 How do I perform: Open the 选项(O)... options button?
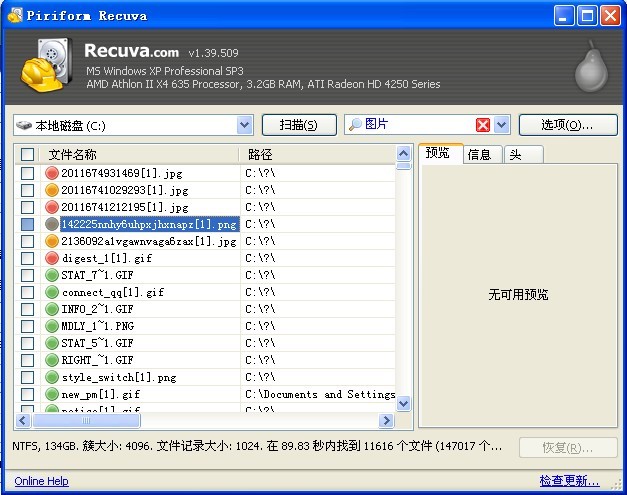click(x=566, y=125)
